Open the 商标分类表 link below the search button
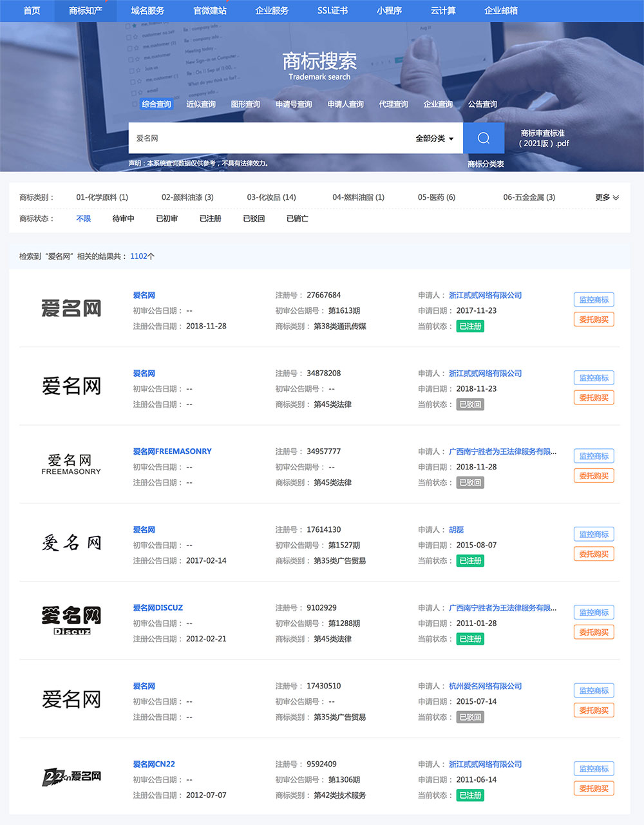This screenshot has width=644, height=825. 486,164
